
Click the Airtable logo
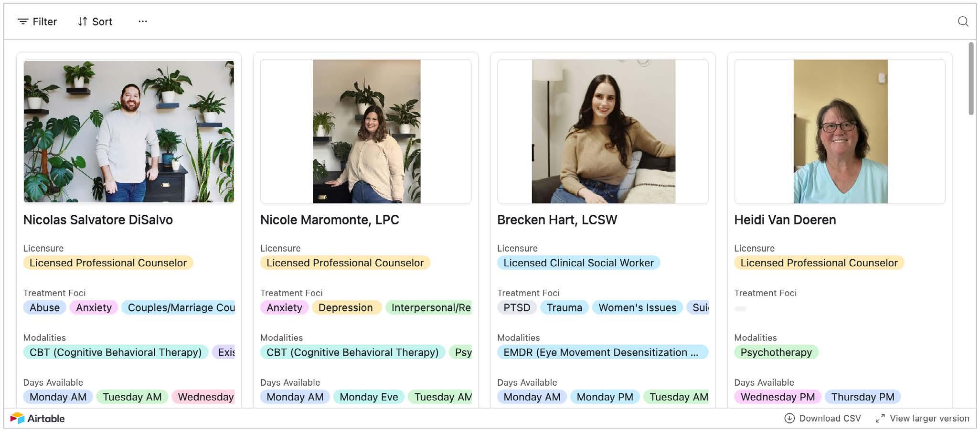[37, 418]
